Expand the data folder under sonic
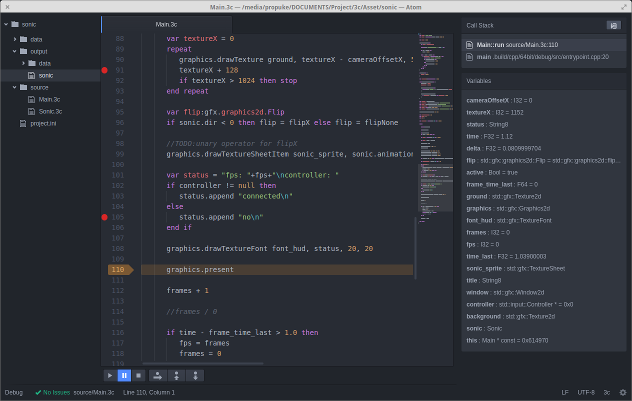This screenshot has width=632, height=401. 15,39
